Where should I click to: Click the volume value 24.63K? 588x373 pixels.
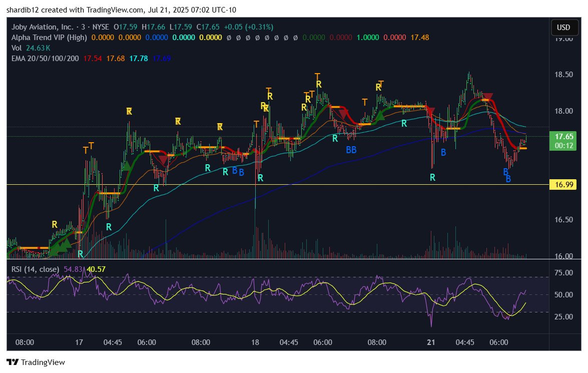click(x=38, y=48)
